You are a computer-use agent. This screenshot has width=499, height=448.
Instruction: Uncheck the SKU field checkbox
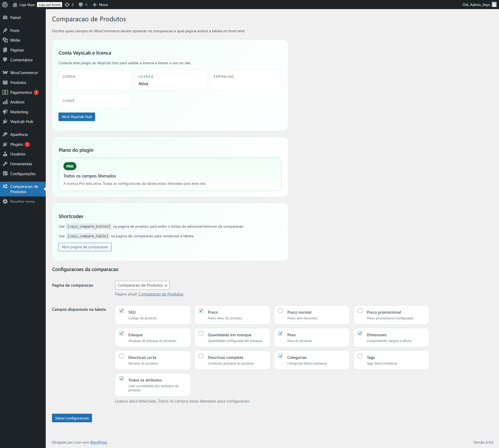point(121,311)
